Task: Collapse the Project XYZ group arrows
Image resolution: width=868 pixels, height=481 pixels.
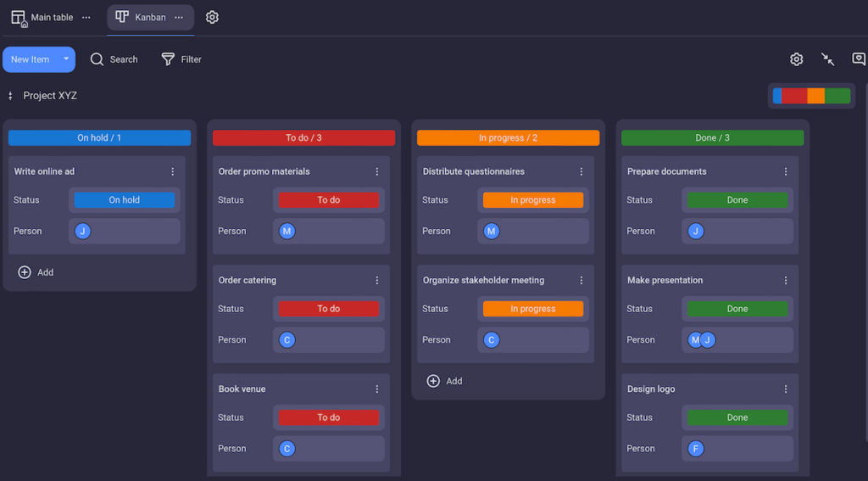Action: coord(10,96)
